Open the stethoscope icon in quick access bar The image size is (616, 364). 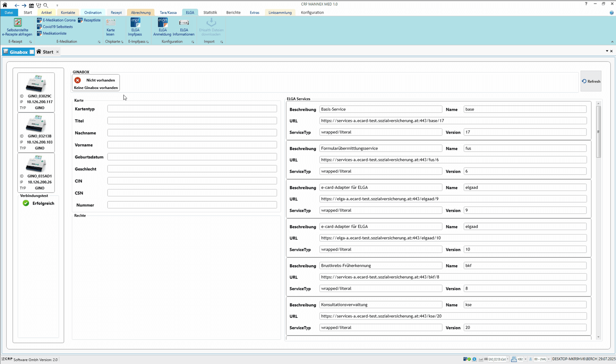point(38,5)
